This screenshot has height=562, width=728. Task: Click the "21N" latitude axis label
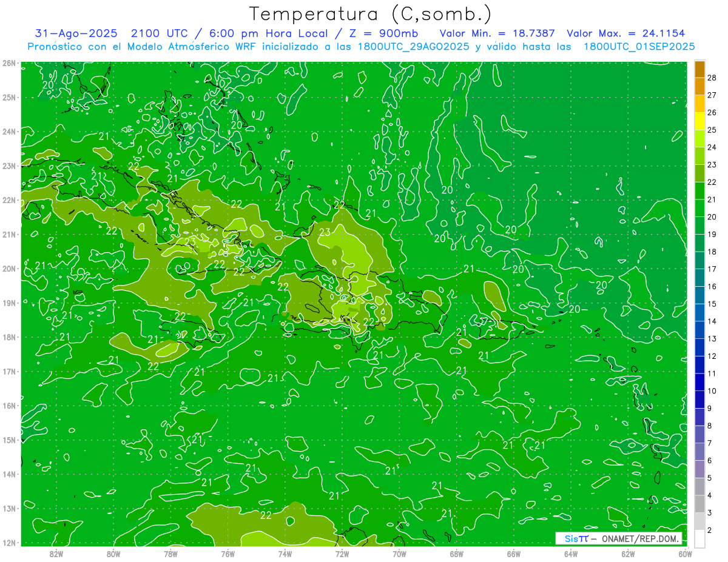point(9,234)
